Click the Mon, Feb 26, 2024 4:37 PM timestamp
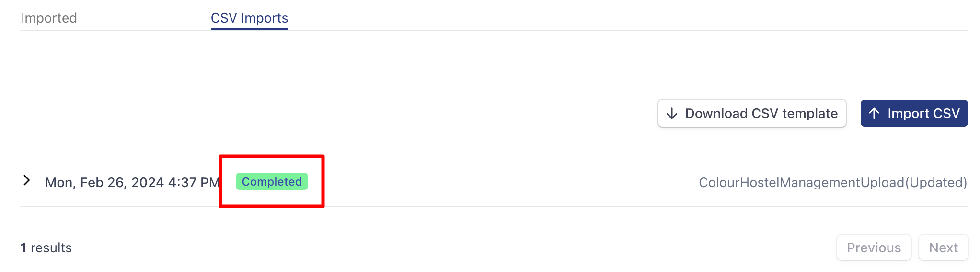The width and height of the screenshot is (980, 272). point(132,183)
